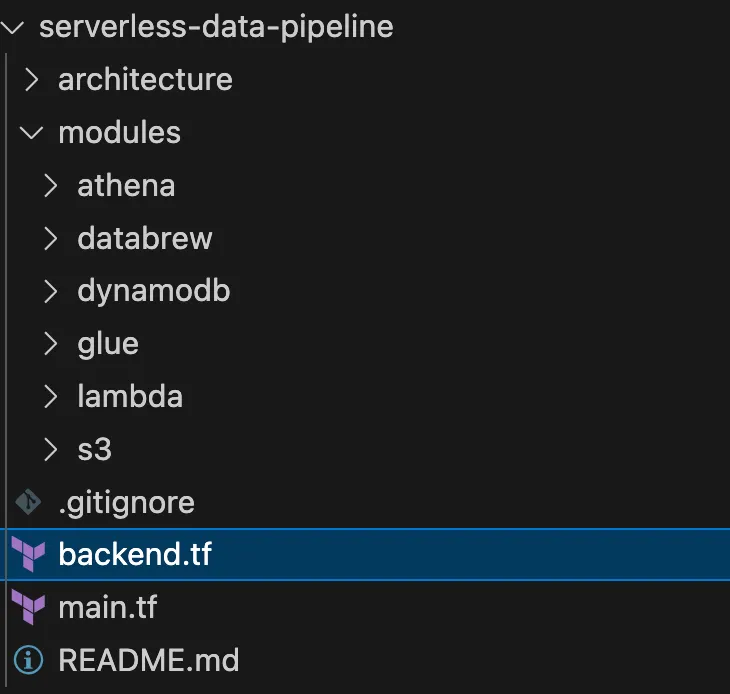Open the .gitignore file
The image size is (730, 694).
pos(126,502)
